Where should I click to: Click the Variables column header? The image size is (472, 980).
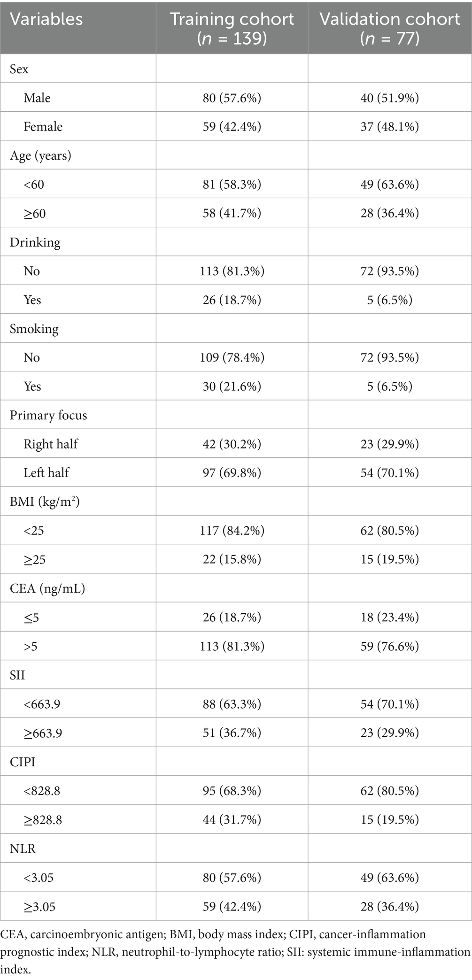46,19
